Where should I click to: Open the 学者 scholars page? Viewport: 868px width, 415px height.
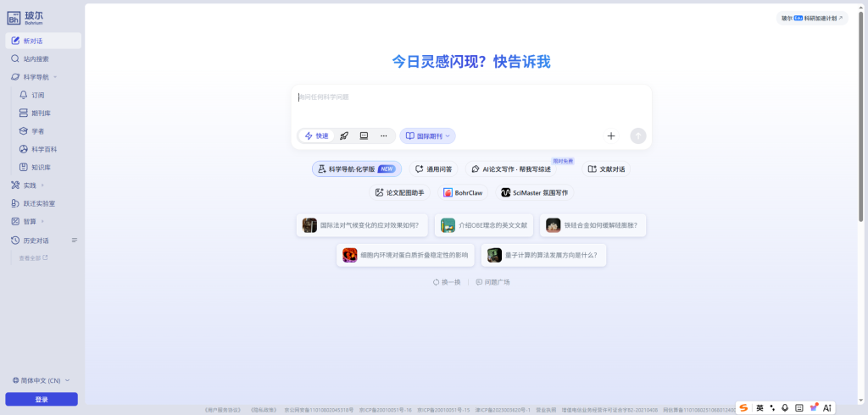click(37, 131)
